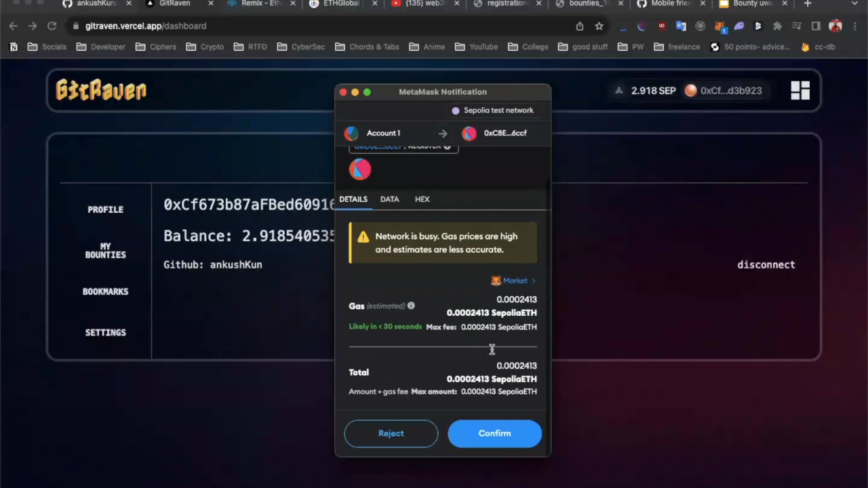Screen dimensions: 868x488
Task: Open the cc-db bookmark
Action: pyautogui.click(x=818, y=47)
